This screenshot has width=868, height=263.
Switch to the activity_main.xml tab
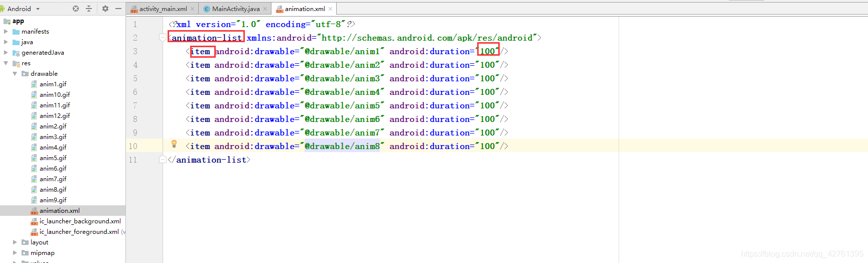coord(163,9)
